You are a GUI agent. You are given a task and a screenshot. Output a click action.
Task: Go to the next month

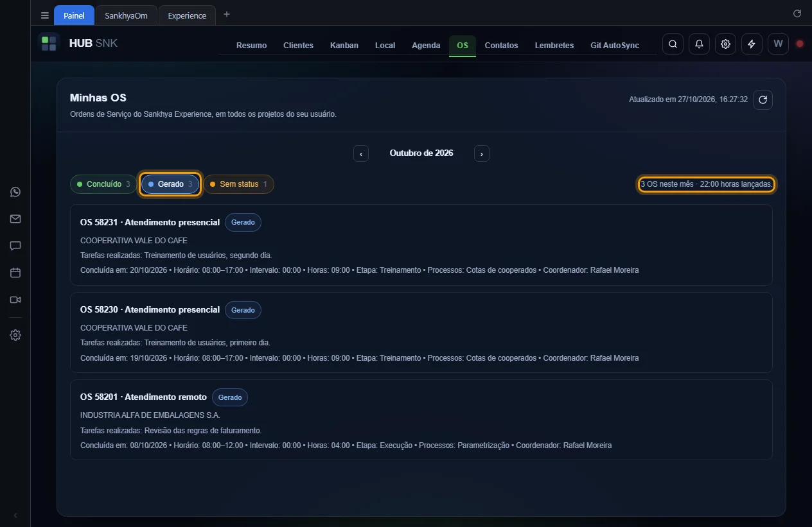482,153
